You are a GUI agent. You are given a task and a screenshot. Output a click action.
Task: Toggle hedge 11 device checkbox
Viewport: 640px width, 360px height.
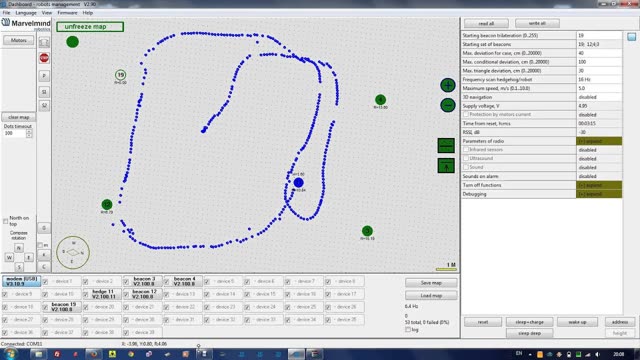[x=86, y=294]
